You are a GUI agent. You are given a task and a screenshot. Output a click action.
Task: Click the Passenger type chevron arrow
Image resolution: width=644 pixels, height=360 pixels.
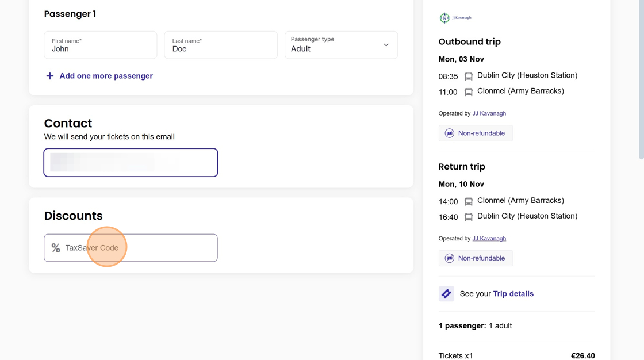pyautogui.click(x=386, y=45)
